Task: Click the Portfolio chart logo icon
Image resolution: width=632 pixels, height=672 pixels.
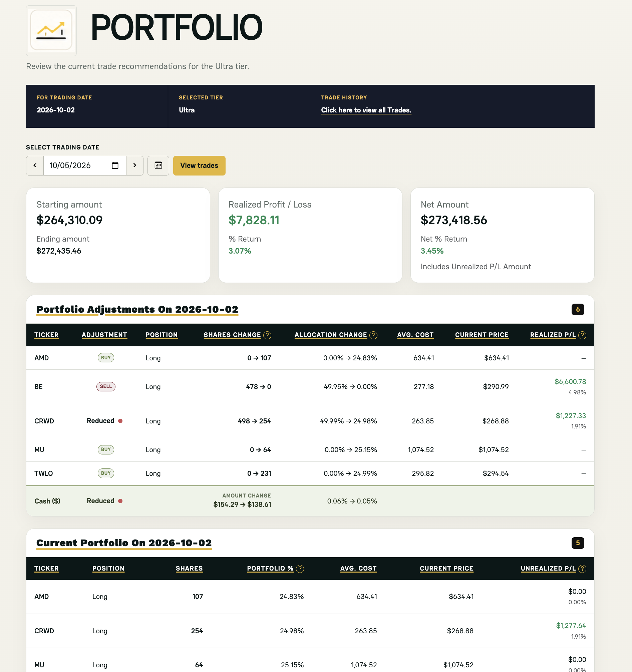Action: [51, 30]
